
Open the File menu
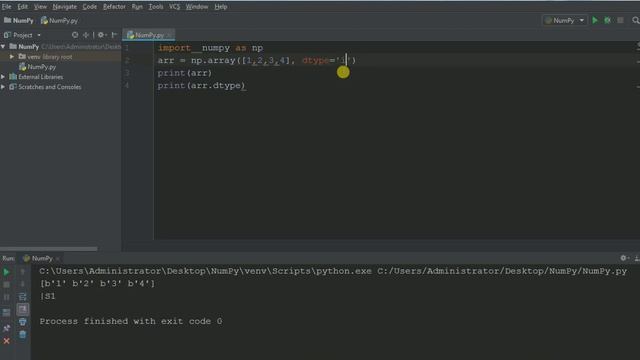tap(7, 7)
